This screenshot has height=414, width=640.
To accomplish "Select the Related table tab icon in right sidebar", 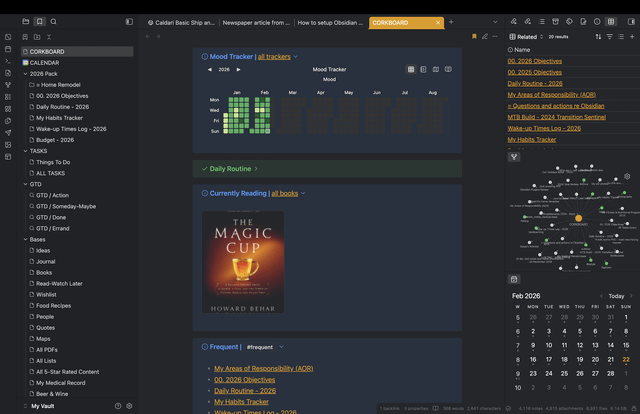I will [x=611, y=22].
